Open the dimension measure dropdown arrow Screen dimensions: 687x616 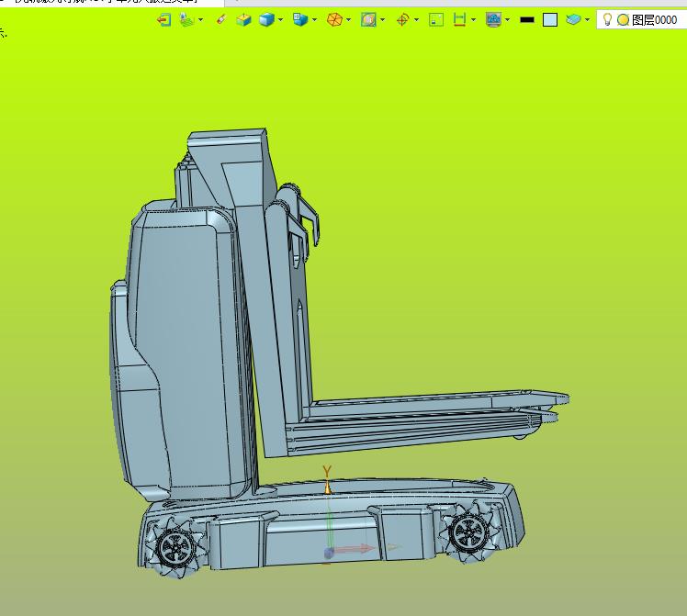pyautogui.click(x=473, y=19)
